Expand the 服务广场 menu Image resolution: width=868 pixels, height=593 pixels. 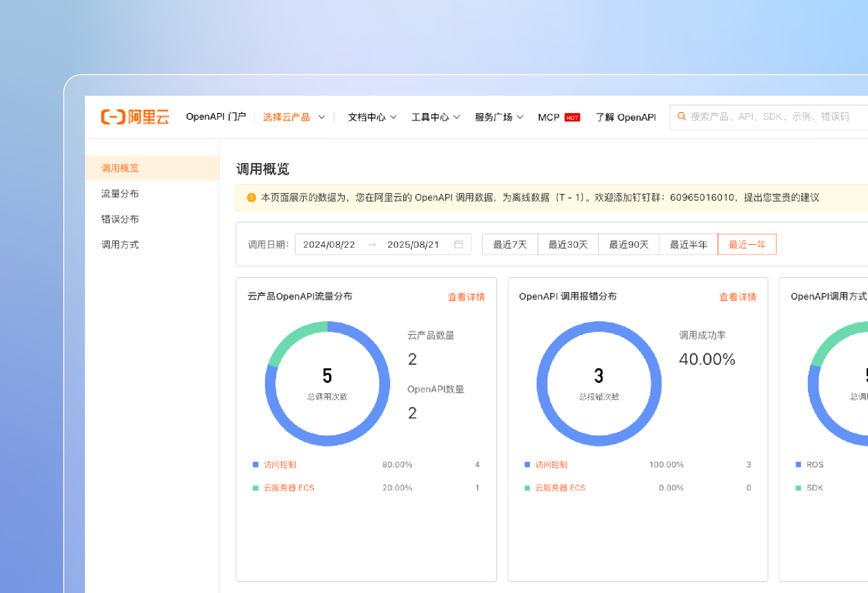499,117
